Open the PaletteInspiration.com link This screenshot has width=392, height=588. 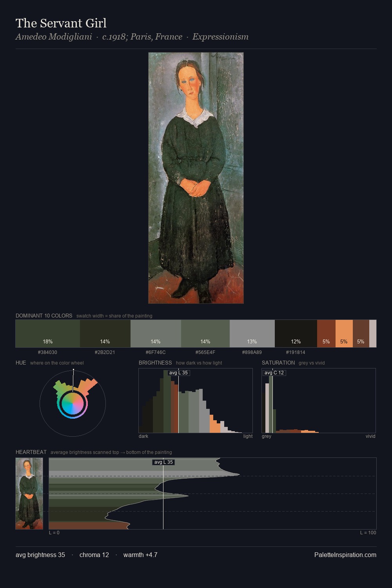coord(345,555)
